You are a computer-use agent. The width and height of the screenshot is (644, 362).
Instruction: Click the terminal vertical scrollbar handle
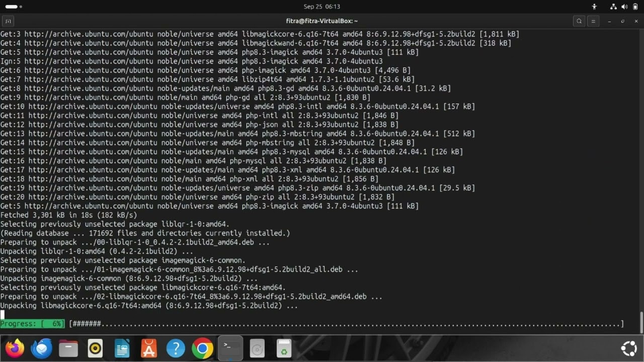641,322
